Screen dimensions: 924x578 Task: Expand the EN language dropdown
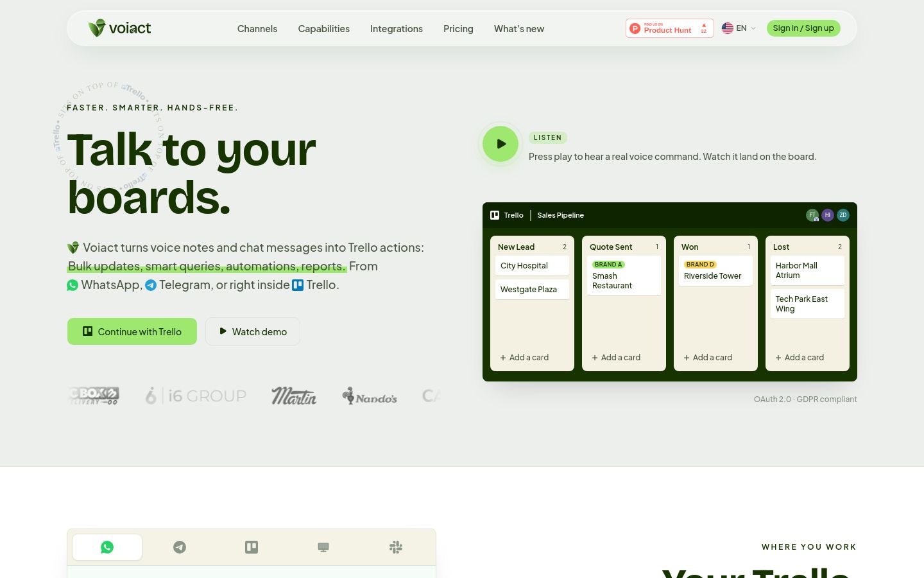click(739, 28)
